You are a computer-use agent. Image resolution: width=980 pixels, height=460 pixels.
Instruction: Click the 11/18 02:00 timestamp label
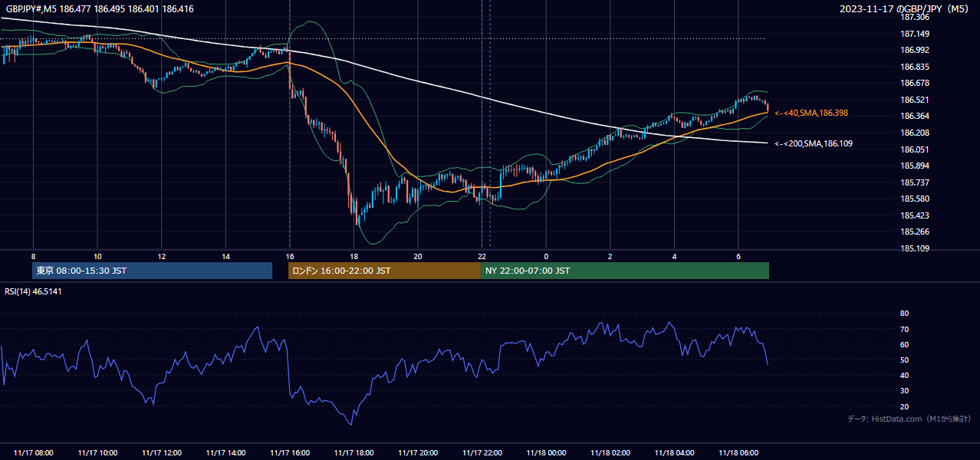(x=610, y=453)
